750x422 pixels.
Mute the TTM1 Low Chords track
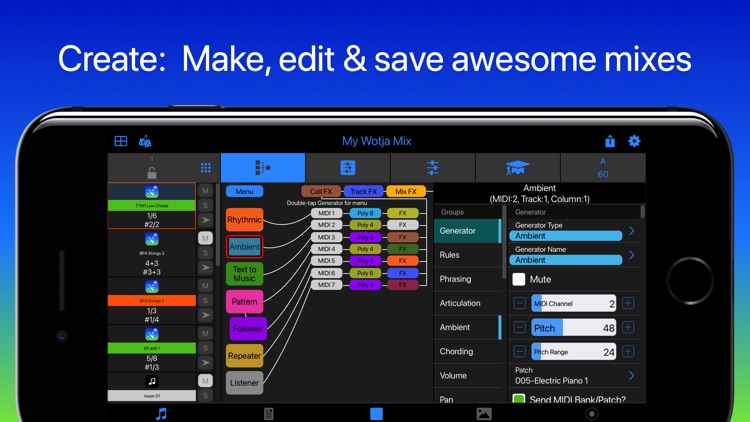coord(205,191)
